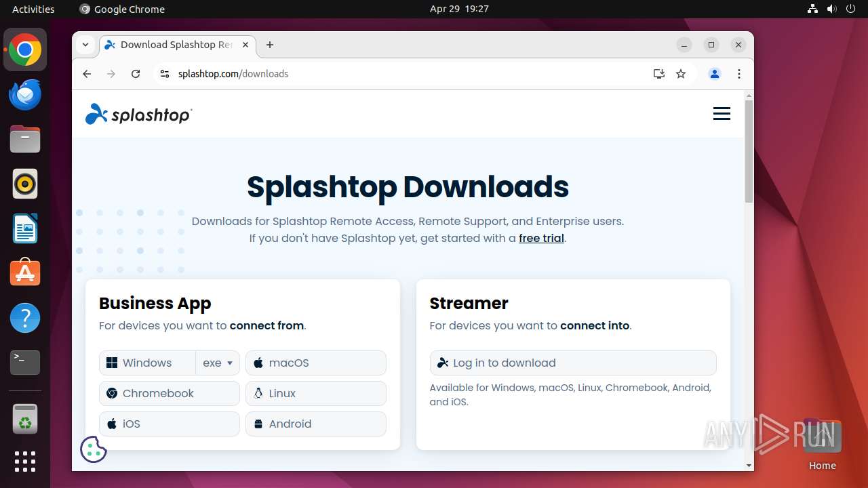Image resolution: width=868 pixels, height=488 pixels.
Task: Follow the free trial link
Action: 541,238
